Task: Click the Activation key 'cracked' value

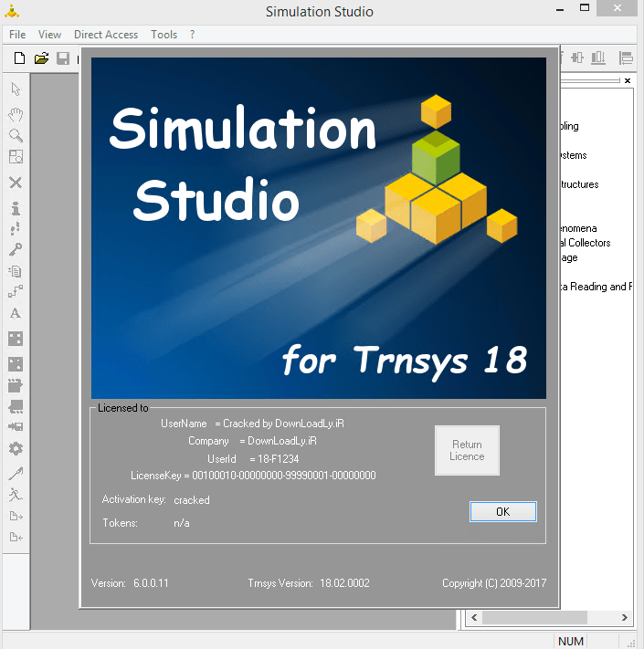Action: click(x=191, y=500)
